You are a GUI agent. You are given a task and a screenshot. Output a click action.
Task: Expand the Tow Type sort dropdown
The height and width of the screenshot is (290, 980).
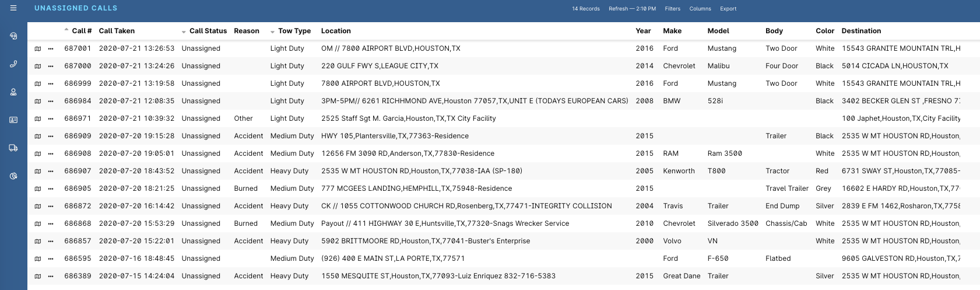point(272,32)
